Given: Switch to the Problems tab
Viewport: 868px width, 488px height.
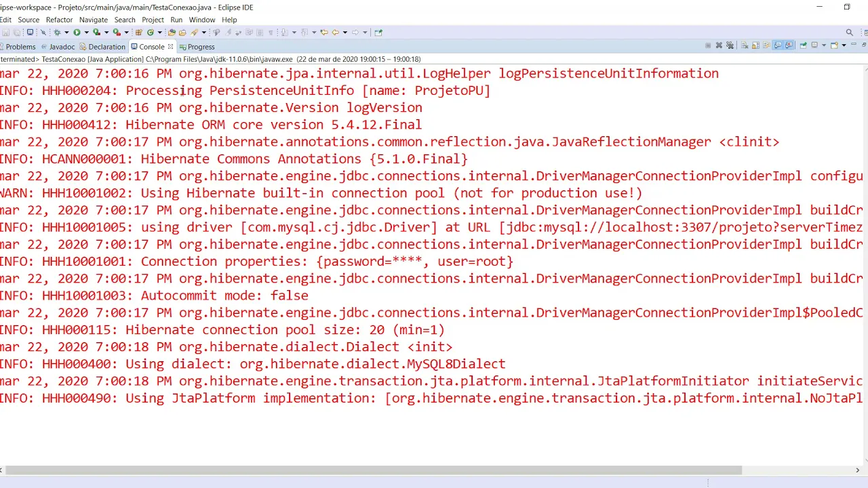Looking at the screenshot, I should click(x=18, y=47).
